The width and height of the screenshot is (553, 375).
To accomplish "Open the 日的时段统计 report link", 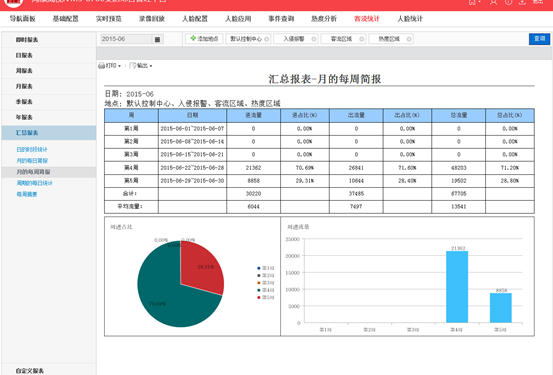I will [x=32, y=150].
